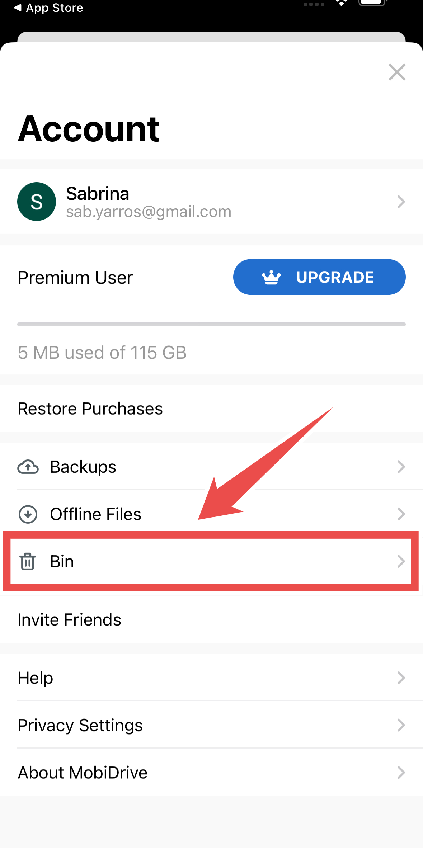Open About MobiDrive entry
This screenshot has width=423, height=868.
(x=211, y=772)
